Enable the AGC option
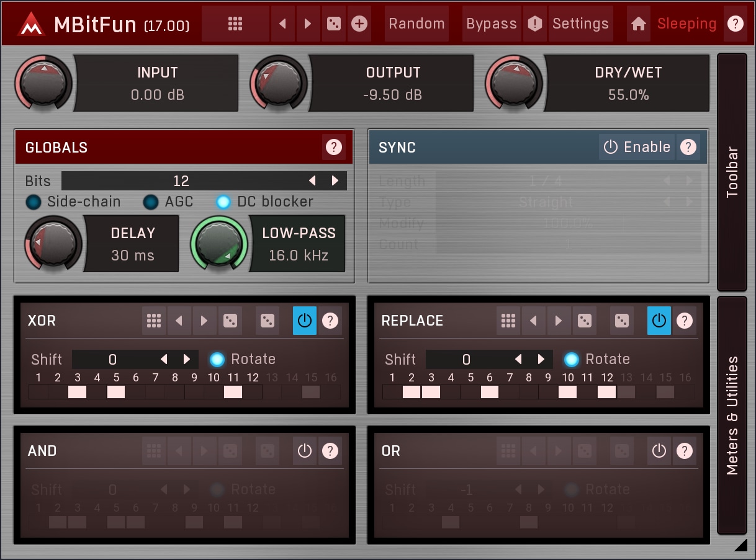The width and height of the screenshot is (756, 560). click(151, 202)
